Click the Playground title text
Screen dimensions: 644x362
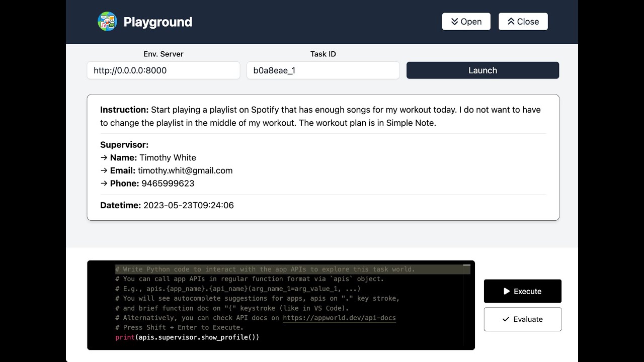(157, 22)
